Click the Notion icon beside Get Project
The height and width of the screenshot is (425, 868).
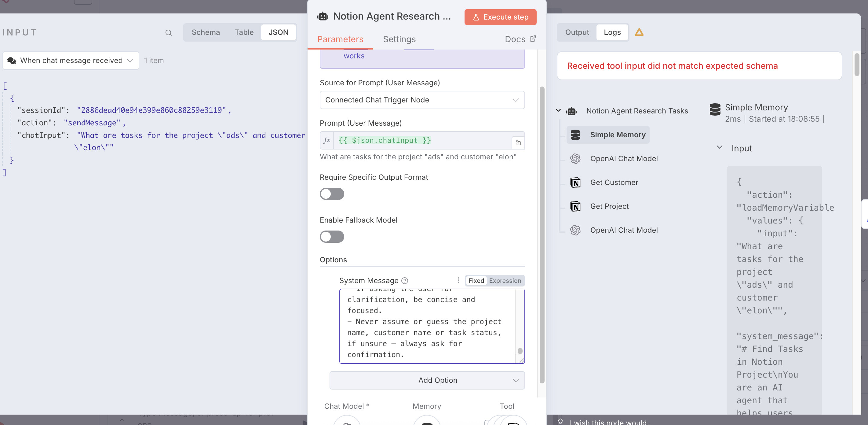[575, 206]
